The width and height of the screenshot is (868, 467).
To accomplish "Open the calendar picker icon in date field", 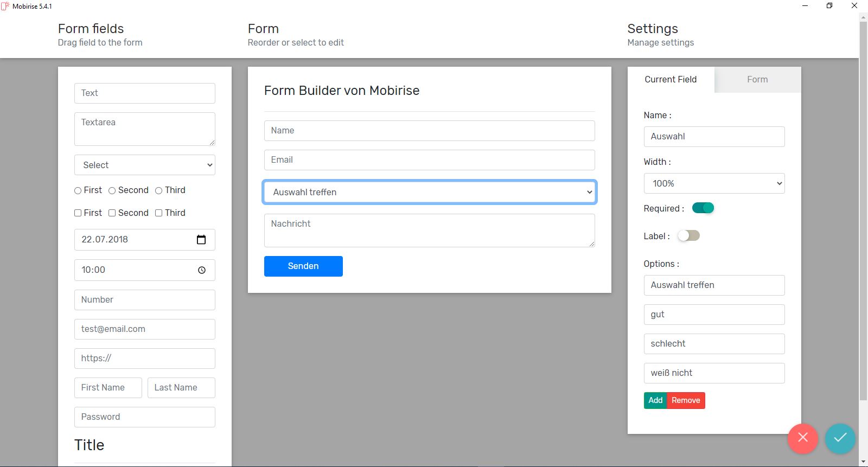I will pos(201,240).
